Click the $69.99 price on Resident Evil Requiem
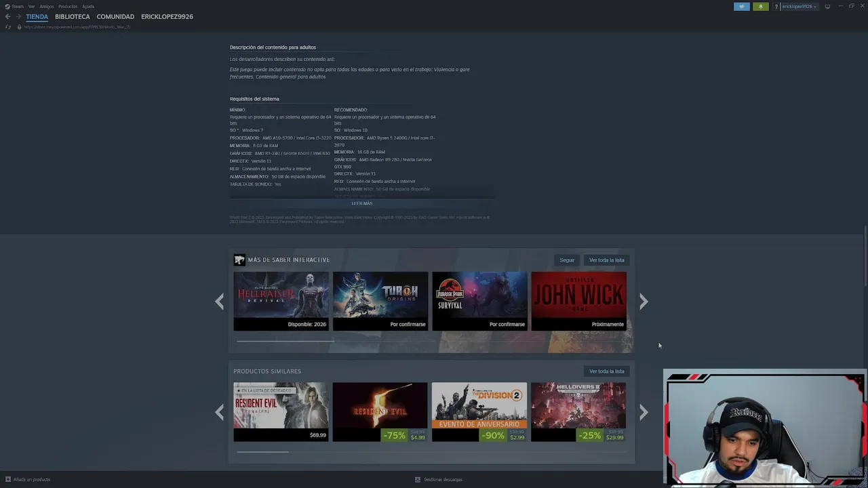The width and height of the screenshot is (868, 488). pos(317,435)
